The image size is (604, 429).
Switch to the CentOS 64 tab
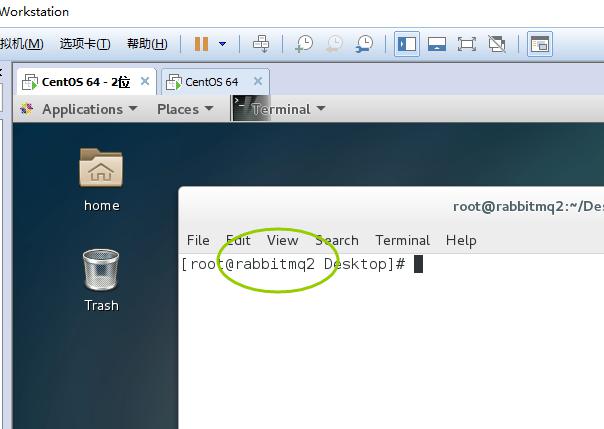click(211, 82)
